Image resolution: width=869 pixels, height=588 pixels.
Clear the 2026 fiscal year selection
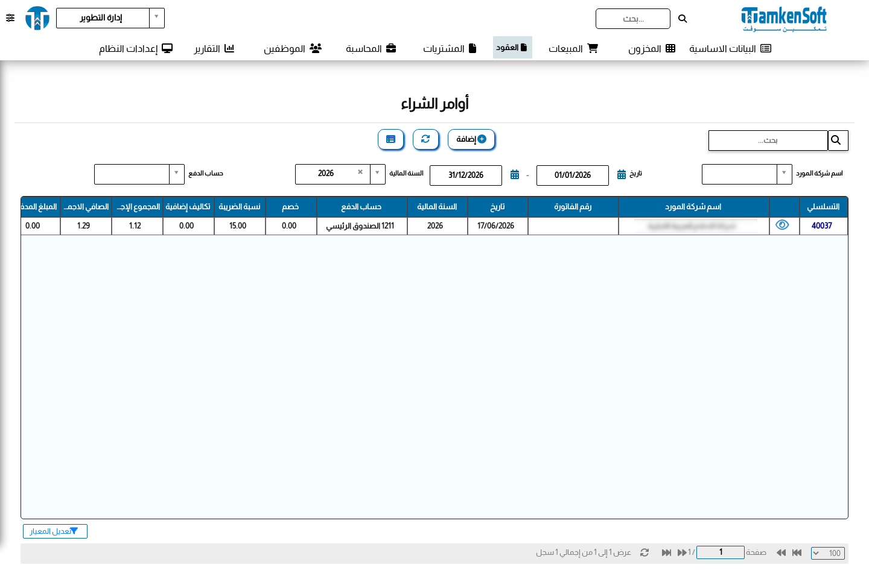[x=360, y=172]
